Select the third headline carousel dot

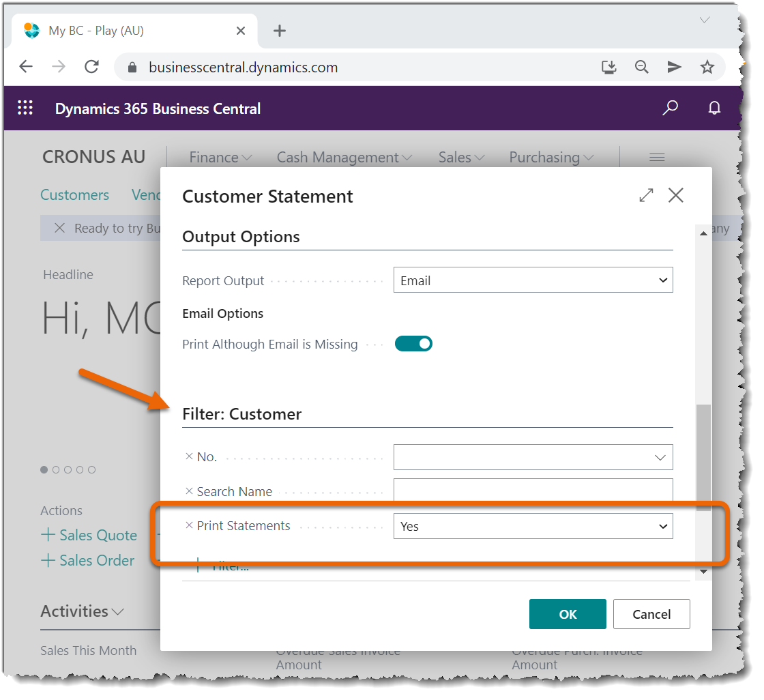68,469
